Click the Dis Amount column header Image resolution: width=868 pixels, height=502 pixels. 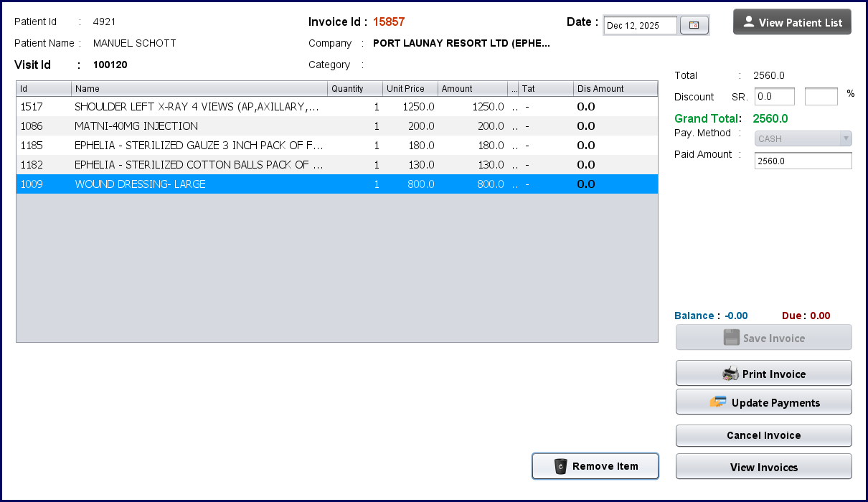point(615,89)
